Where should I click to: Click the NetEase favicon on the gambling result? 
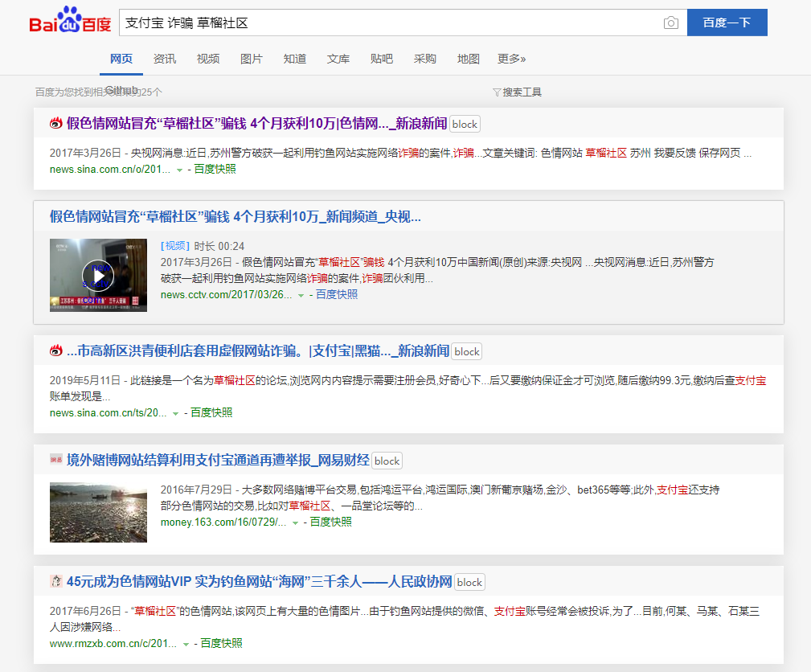tap(55, 460)
